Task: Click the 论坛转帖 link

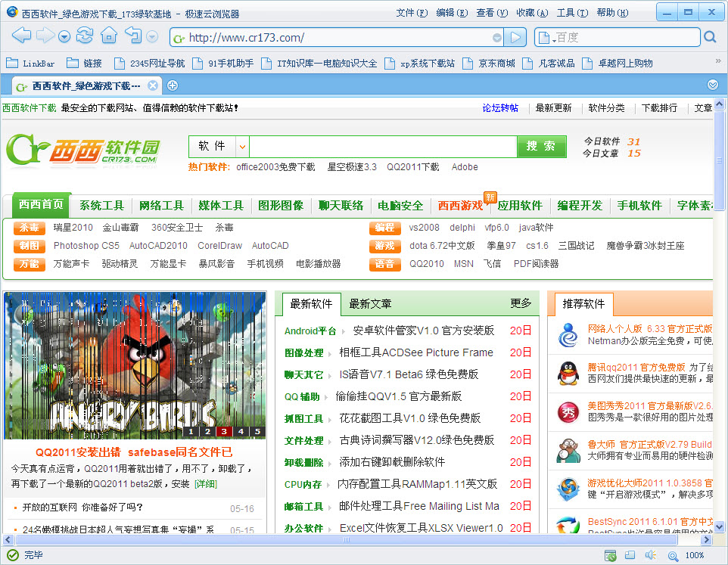Action: click(x=500, y=108)
